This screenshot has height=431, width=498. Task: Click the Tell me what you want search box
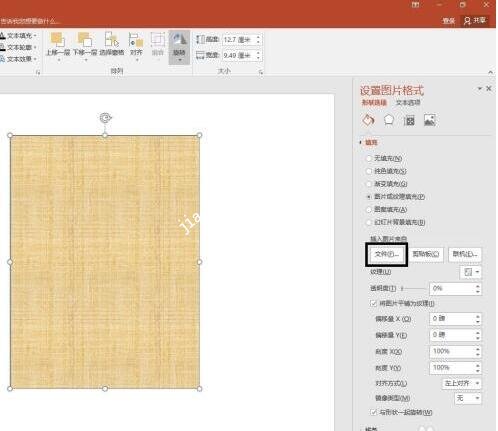(30, 21)
